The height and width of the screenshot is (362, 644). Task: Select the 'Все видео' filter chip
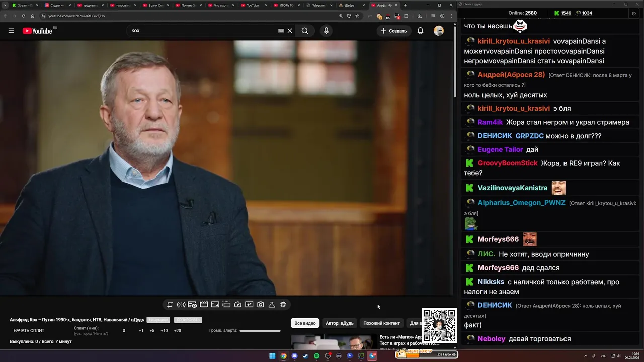click(x=305, y=323)
